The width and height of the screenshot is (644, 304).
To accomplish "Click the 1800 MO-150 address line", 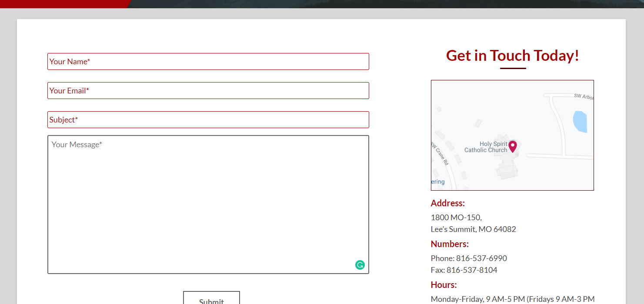I will coord(456,218).
